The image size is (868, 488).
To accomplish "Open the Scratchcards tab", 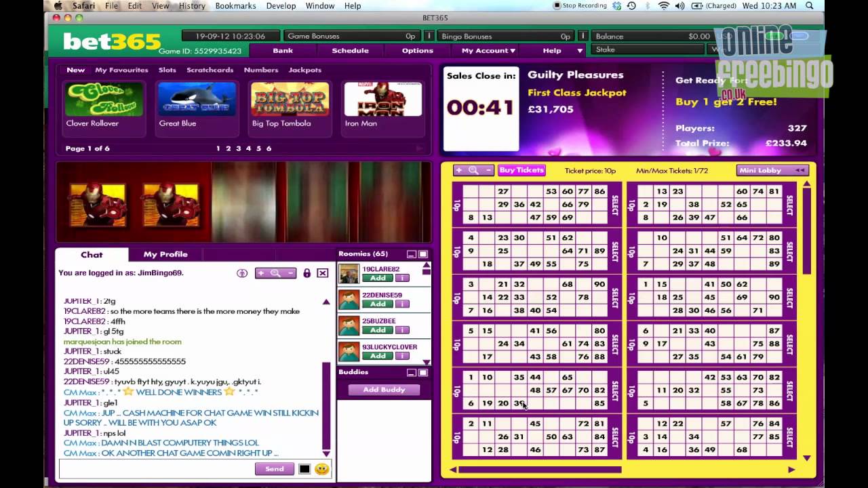I will pos(210,70).
